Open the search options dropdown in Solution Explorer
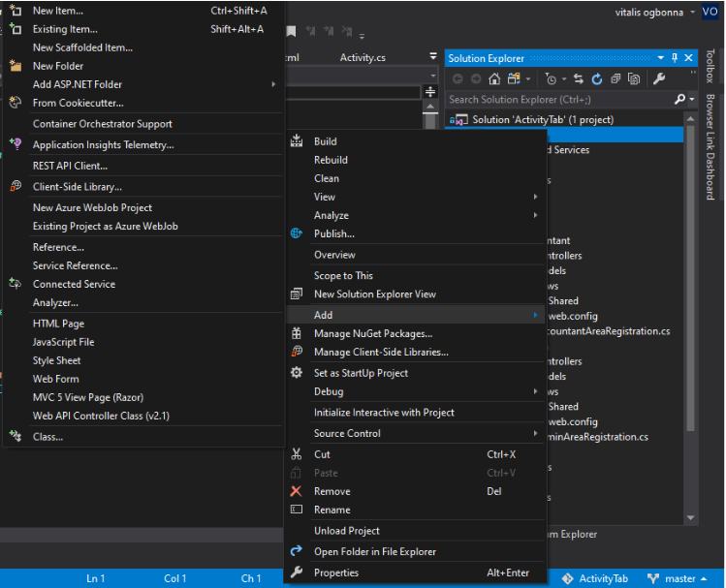 pos(692,99)
